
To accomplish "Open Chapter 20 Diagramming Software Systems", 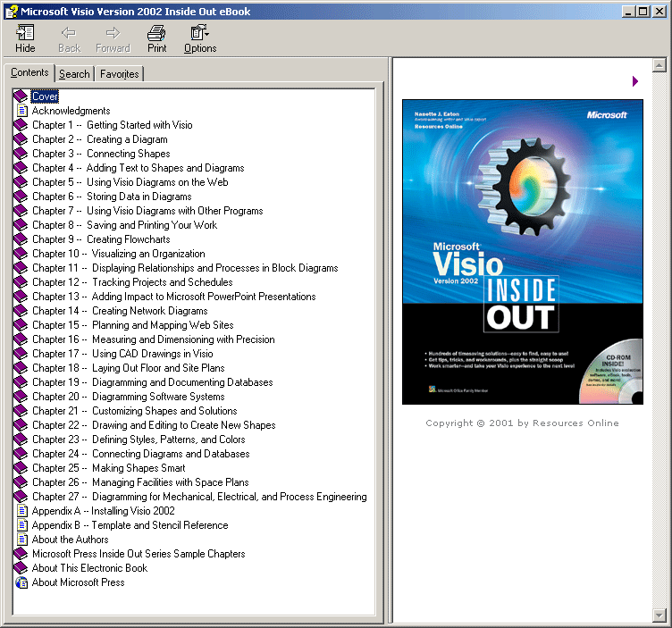I will pos(129,397).
